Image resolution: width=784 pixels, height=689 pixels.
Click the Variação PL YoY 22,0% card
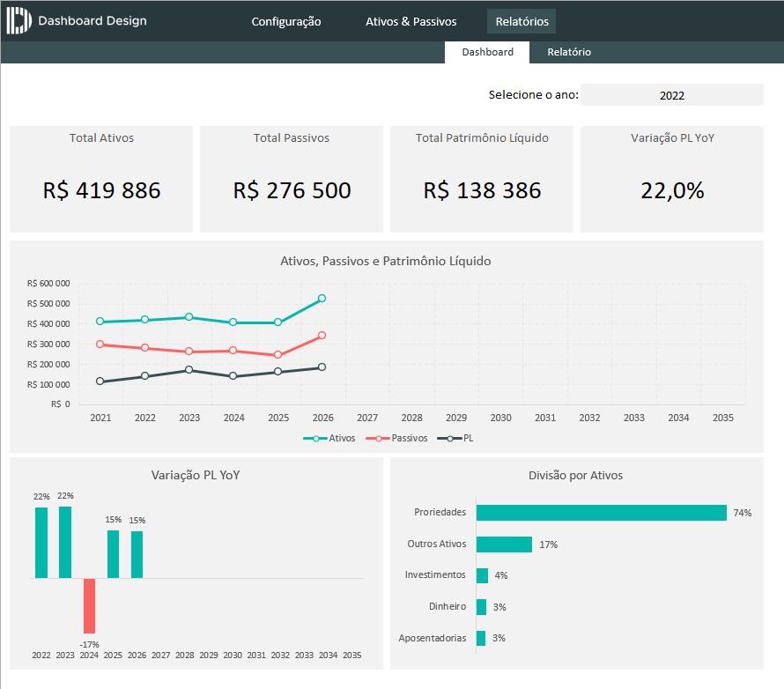pos(672,179)
